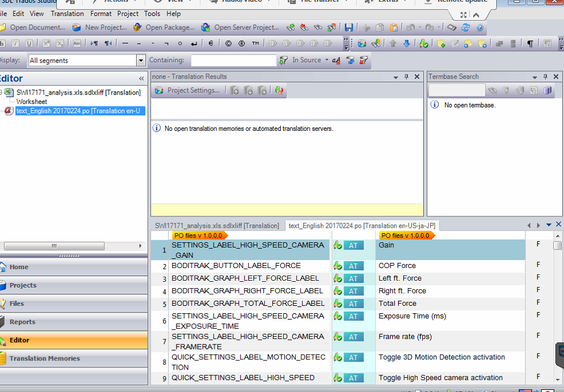The width and height of the screenshot is (564, 392).
Task: Insert the carriage return arrow symbol
Action: pyautogui.click(x=194, y=44)
